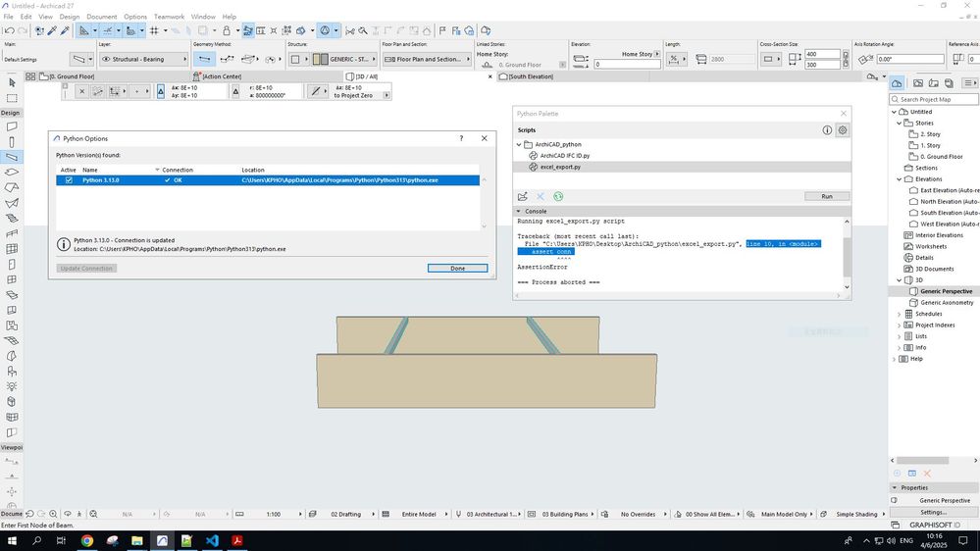Select the Marquee tool in the toolbox
The height and width of the screenshot is (551, 980).
click(x=12, y=98)
